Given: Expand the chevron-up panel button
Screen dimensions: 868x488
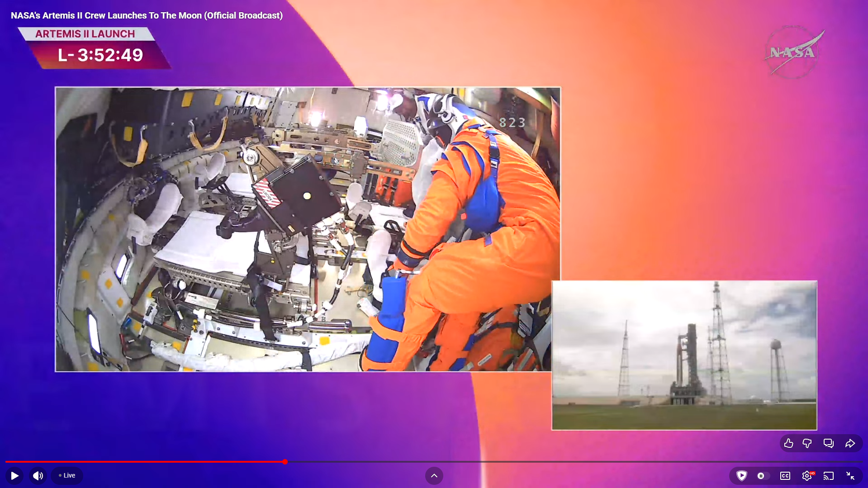Looking at the screenshot, I should (x=434, y=476).
